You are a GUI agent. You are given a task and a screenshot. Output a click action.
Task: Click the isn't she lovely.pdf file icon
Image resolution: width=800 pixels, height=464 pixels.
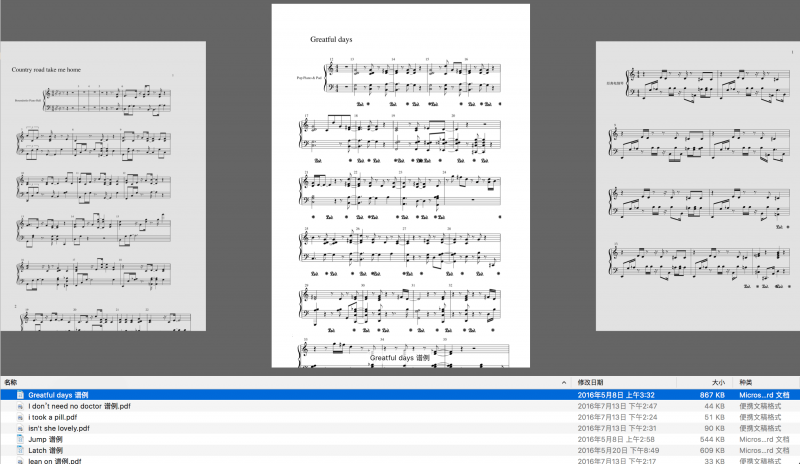coord(20,428)
